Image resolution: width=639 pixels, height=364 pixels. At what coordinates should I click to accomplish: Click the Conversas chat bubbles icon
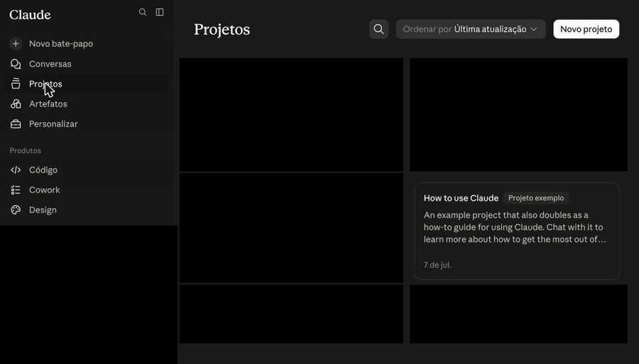pos(16,64)
